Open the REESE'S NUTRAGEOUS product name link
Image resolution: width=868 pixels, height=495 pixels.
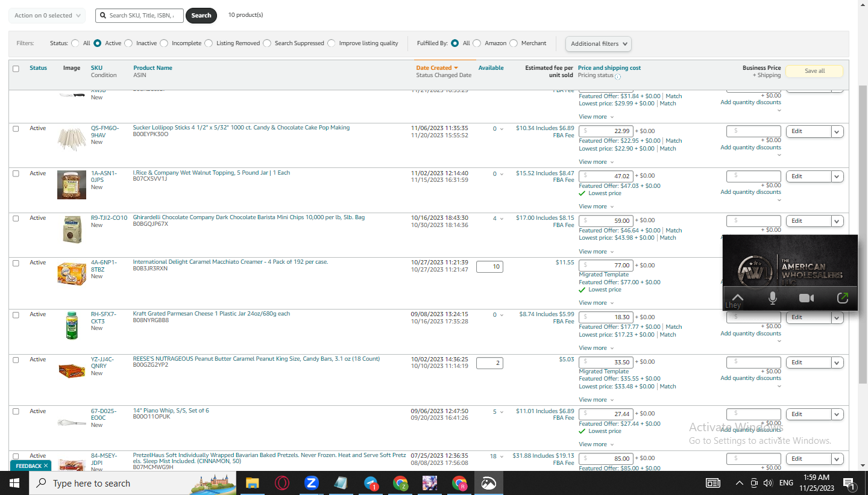pos(256,359)
